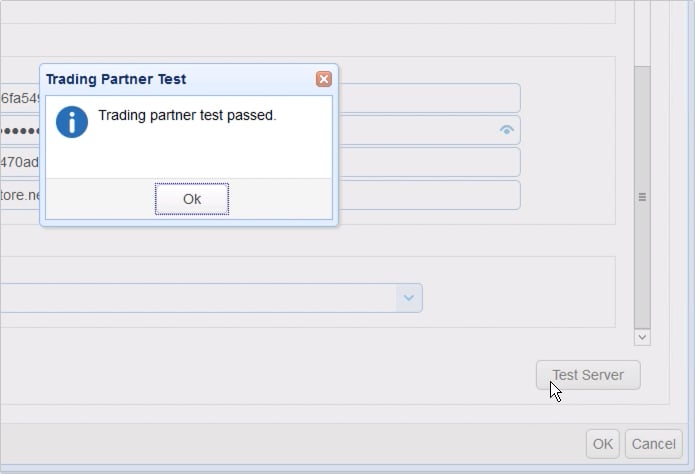Viewport: 695px width, 474px height.
Task: Click the Trading Partner Test title bar
Action: (170, 79)
